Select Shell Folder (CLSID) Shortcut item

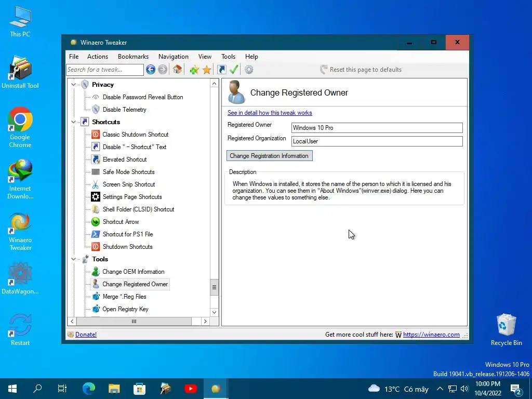(x=138, y=209)
